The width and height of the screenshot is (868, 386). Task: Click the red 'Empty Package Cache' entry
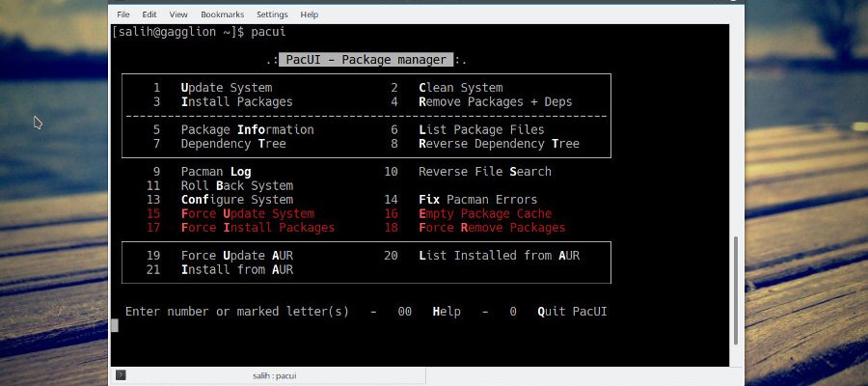click(x=485, y=214)
